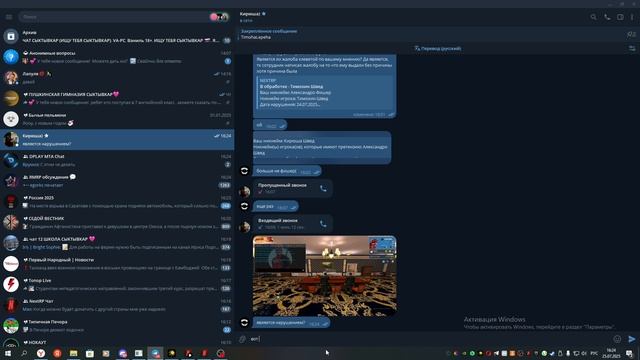Viewport: 640px width, 360px height.
Task: Focus the chat list search field
Action: (114, 17)
